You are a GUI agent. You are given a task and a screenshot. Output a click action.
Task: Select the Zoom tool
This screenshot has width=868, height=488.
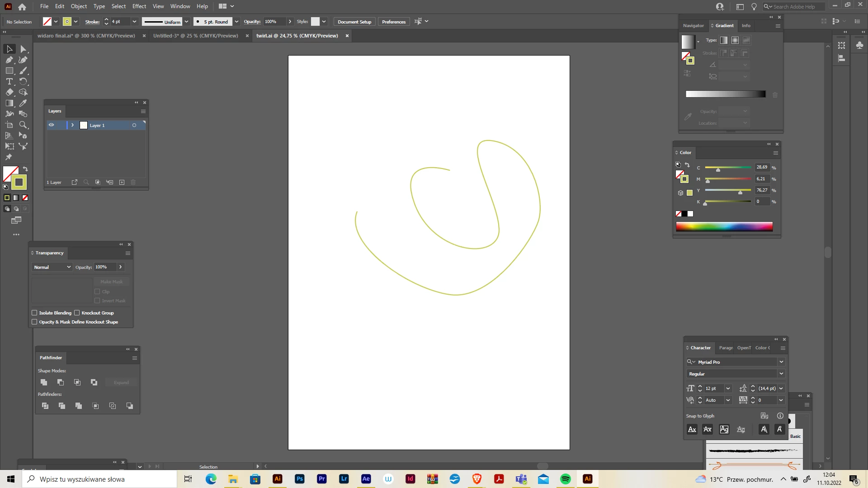coord(23,125)
